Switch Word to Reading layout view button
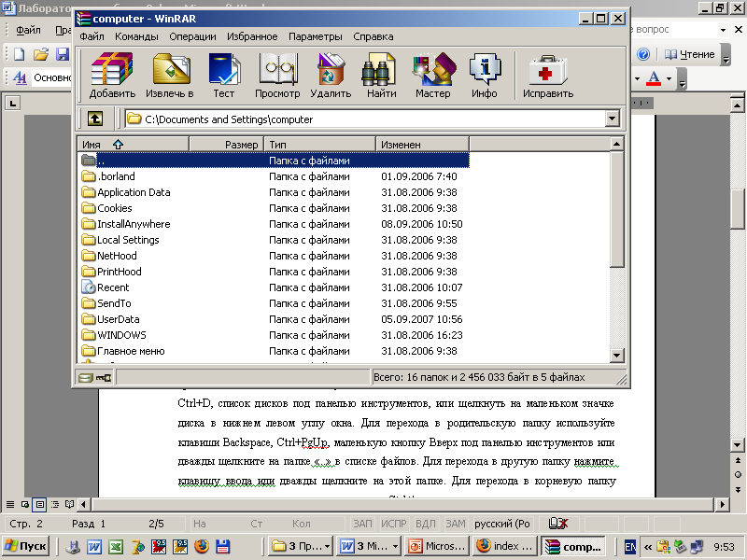 69,504
